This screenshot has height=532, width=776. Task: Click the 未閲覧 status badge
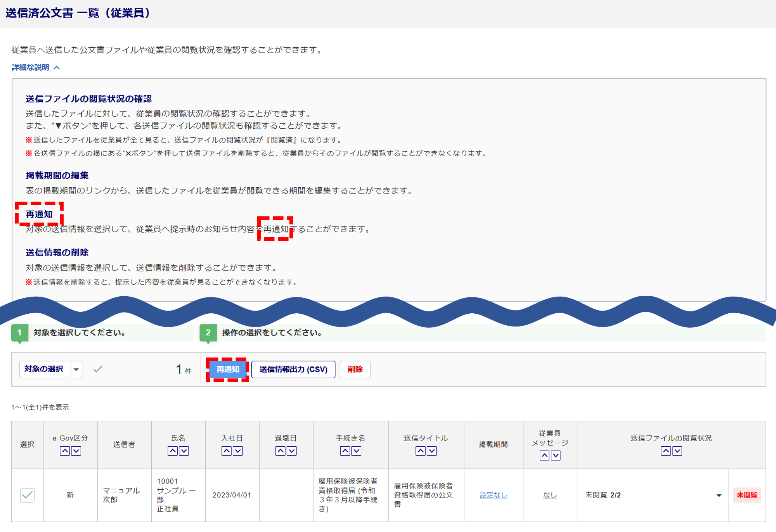click(747, 495)
